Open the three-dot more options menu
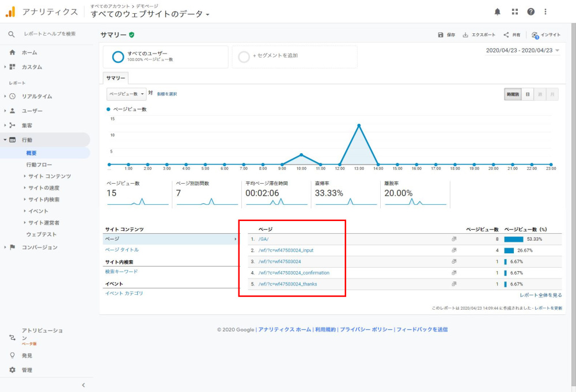 [545, 12]
